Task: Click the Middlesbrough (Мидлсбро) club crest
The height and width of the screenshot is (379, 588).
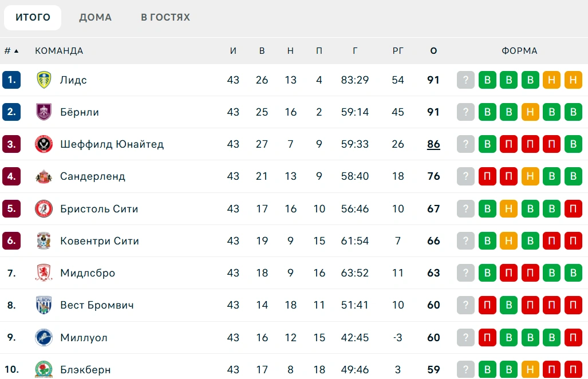Action: (x=44, y=273)
